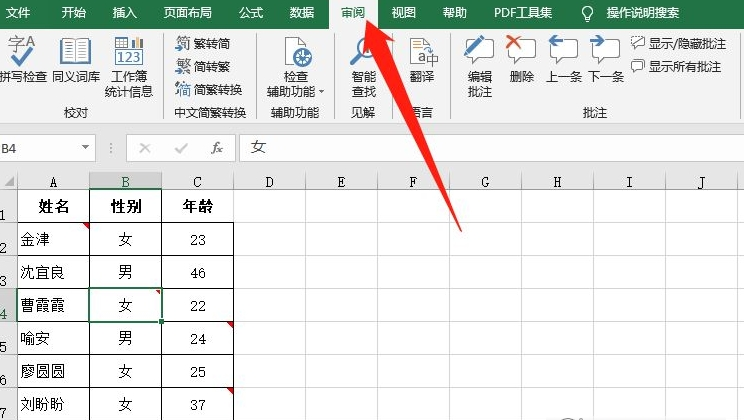Click the Select All corner triangle
The height and width of the screenshot is (420, 744).
[9, 181]
